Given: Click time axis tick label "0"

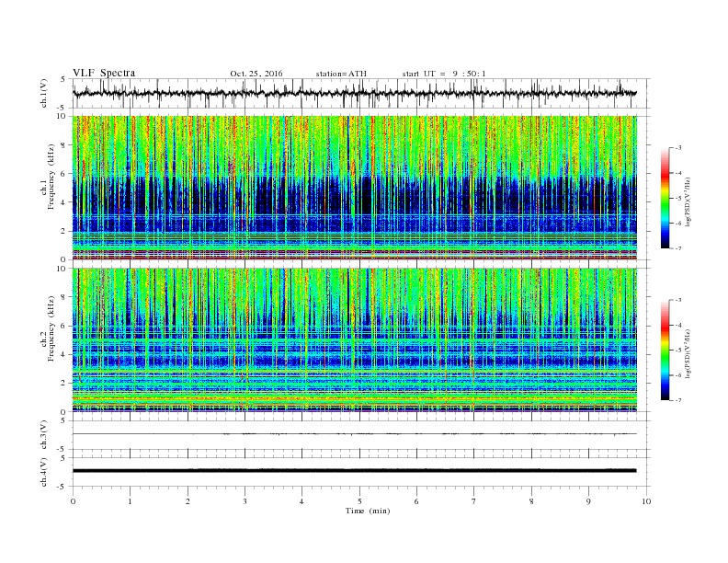Looking at the screenshot, I should [x=73, y=501].
